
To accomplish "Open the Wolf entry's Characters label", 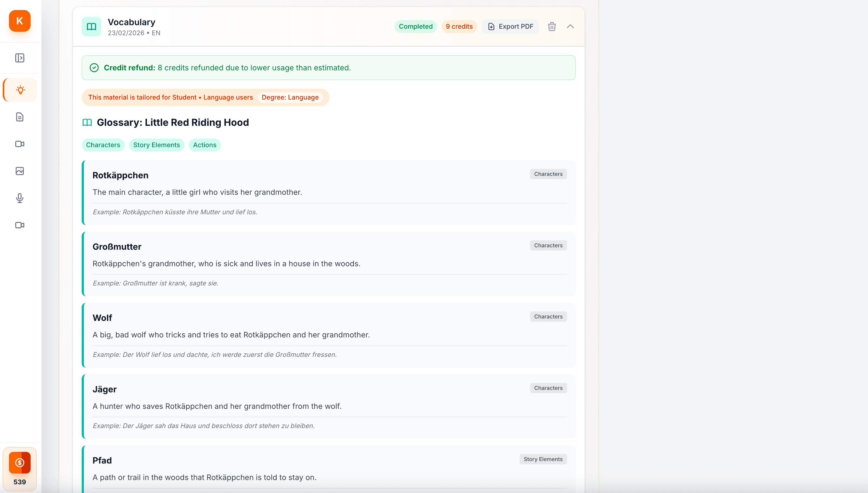I will tap(548, 316).
